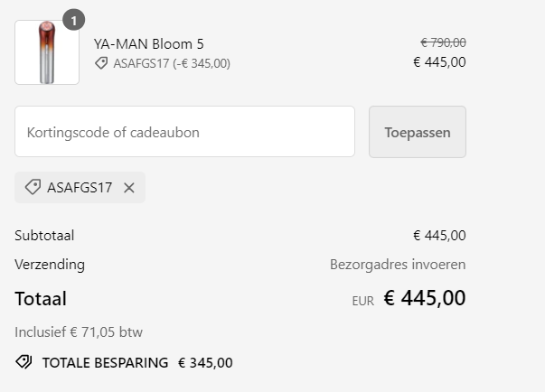Click the discount tag icon under product name
Screen dimensions: 545x392
pyautogui.click(x=101, y=63)
